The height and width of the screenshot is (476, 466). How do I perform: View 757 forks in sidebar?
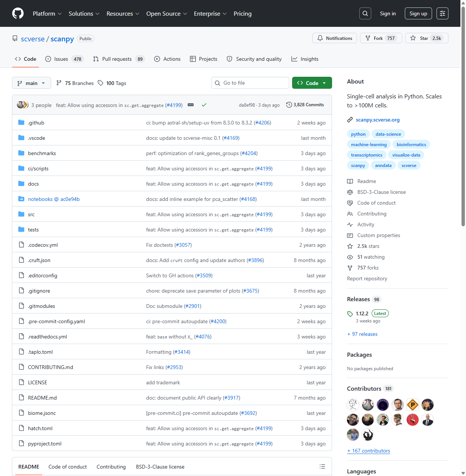coord(363,268)
